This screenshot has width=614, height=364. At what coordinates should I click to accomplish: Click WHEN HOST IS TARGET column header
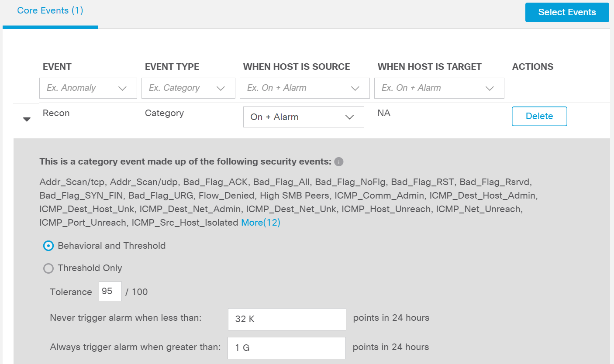pos(430,67)
